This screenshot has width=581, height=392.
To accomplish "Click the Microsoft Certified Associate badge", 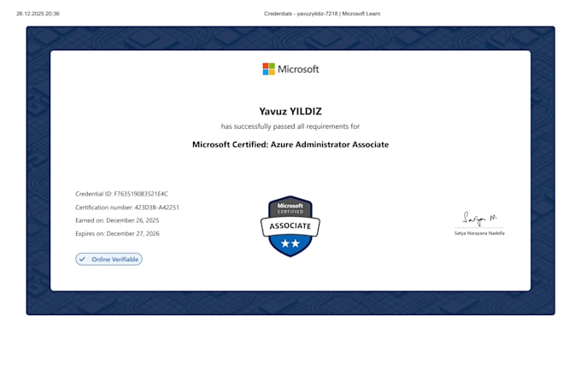I will [x=290, y=226].
